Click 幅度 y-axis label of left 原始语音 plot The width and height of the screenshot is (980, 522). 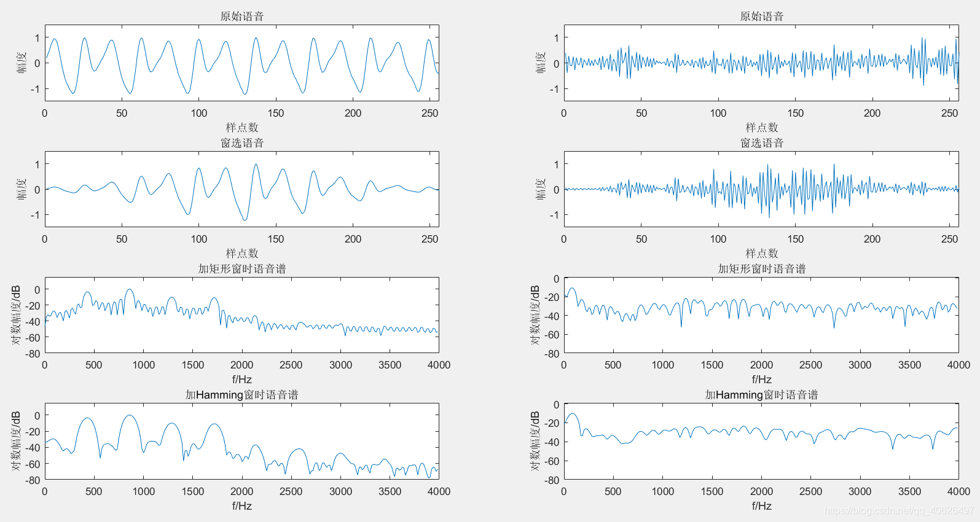pos(22,63)
